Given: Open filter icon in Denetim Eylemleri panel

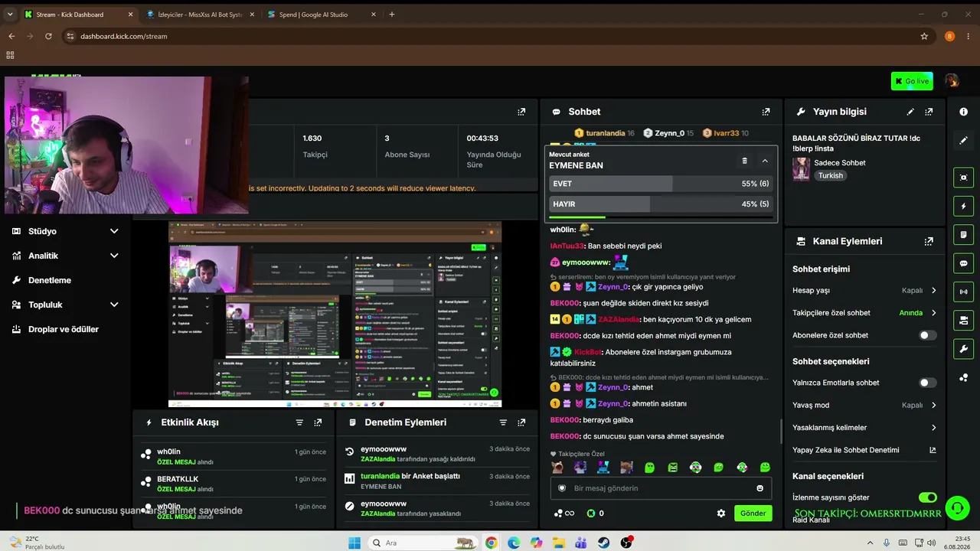Looking at the screenshot, I should pyautogui.click(x=503, y=422).
